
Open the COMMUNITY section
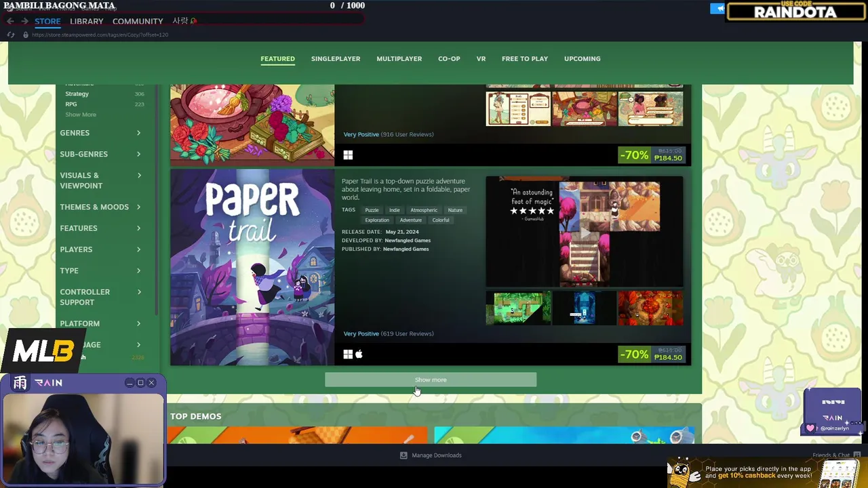(x=138, y=21)
